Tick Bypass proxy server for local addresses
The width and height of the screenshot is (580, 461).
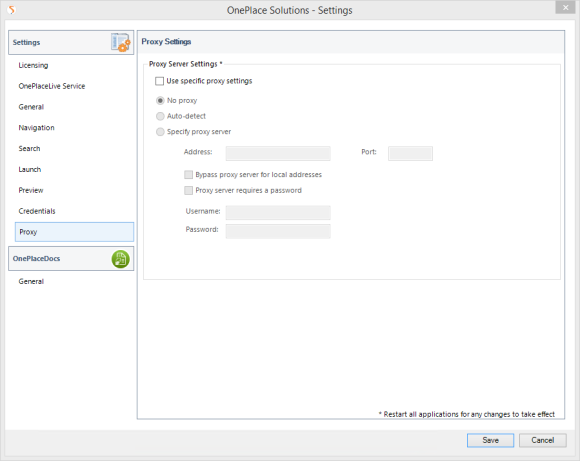click(188, 175)
